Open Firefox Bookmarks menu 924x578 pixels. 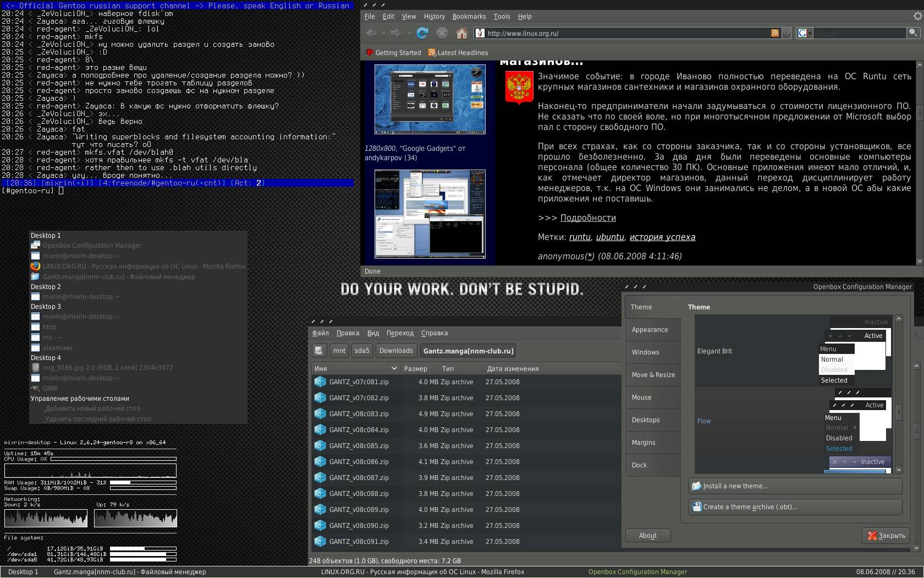click(469, 17)
